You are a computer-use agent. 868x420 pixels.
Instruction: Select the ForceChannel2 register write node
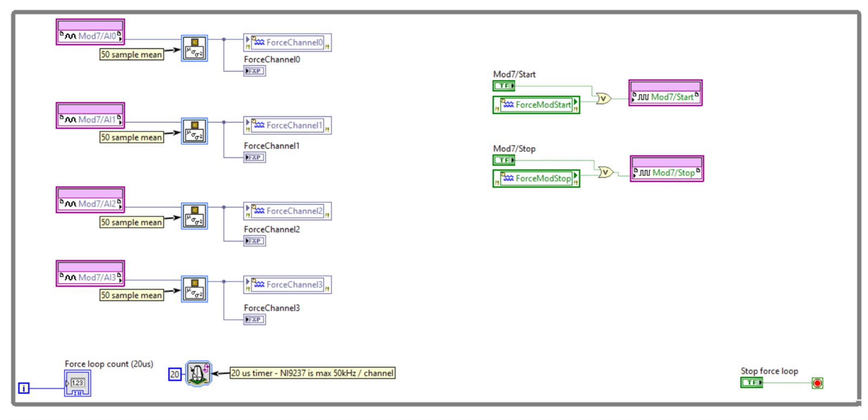[x=288, y=211]
